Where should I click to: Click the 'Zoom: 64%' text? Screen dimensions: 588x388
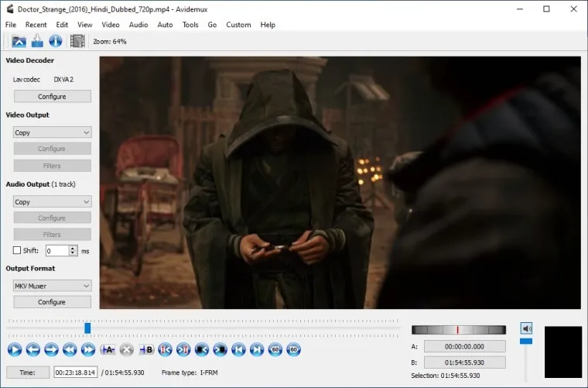(x=110, y=42)
